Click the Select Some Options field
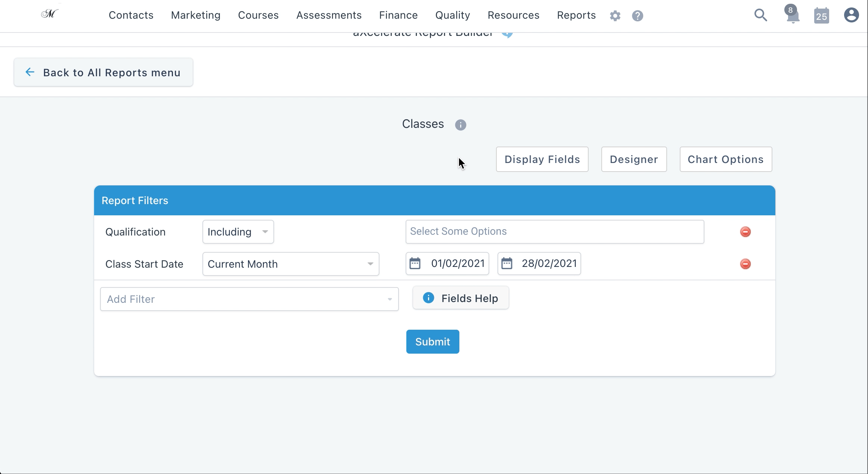868x474 pixels. [555, 232]
